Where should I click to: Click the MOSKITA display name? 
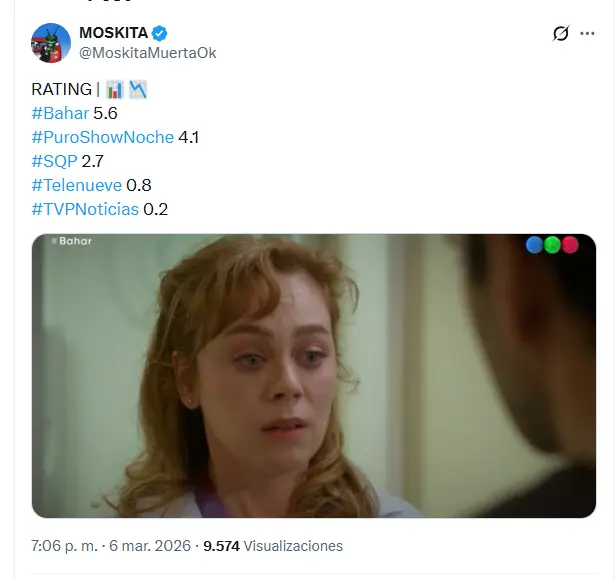(114, 33)
